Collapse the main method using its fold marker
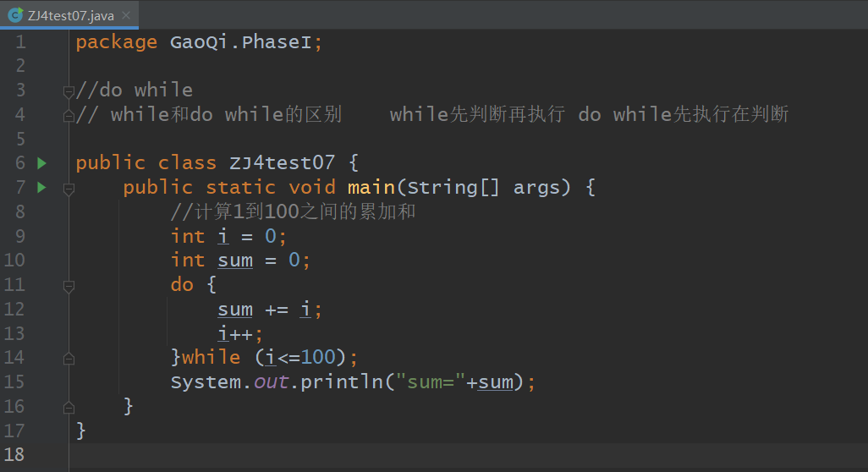The image size is (868, 472). click(x=69, y=188)
